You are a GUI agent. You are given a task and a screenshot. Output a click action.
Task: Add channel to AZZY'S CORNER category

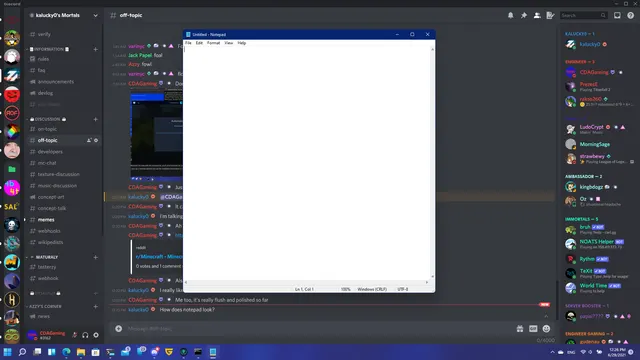pyautogui.click(x=96, y=306)
